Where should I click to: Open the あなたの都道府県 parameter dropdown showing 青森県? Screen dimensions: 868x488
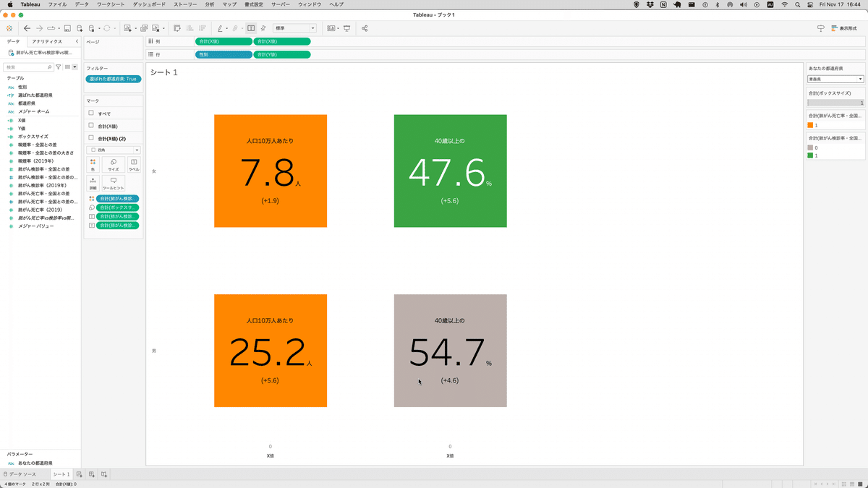tap(836, 79)
